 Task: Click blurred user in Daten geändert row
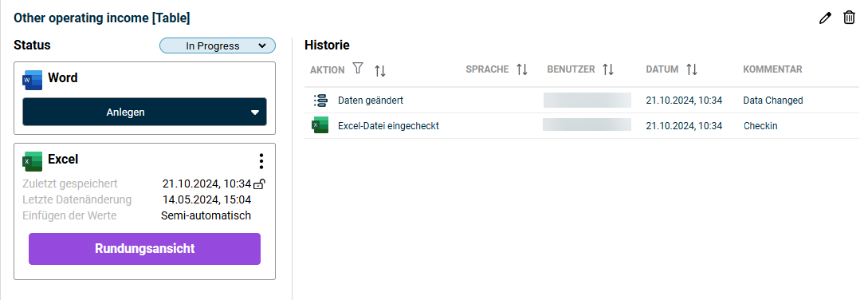(587, 100)
